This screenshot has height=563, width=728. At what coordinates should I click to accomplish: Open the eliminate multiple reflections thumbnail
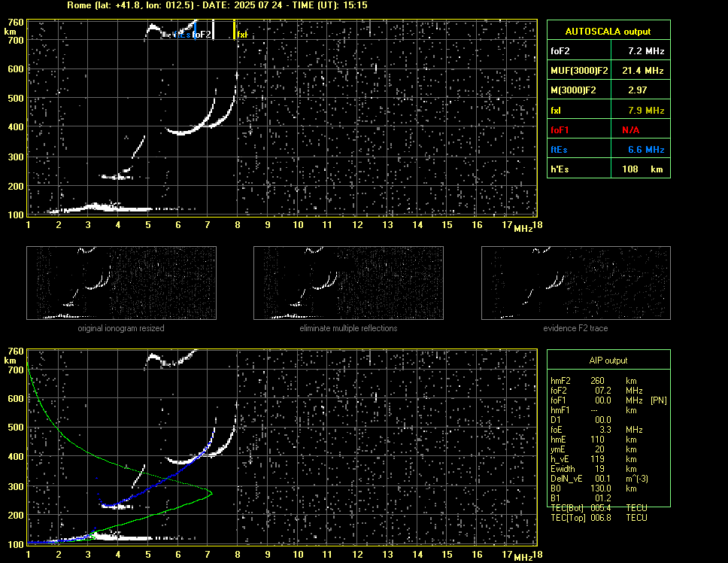click(x=348, y=283)
